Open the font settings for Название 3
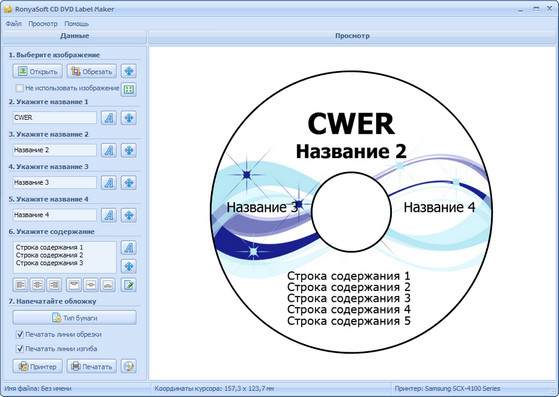559x397 pixels. click(109, 182)
